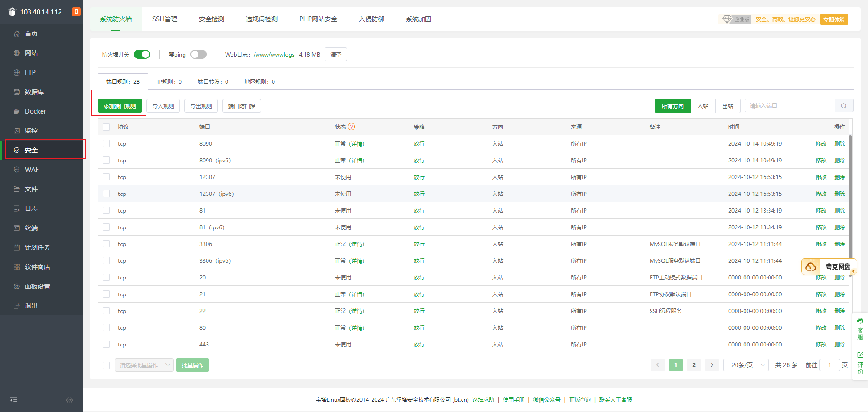Screen dimensions: 868x412
Task: Check the checkbox for port 3306 row
Action: pyautogui.click(x=106, y=244)
